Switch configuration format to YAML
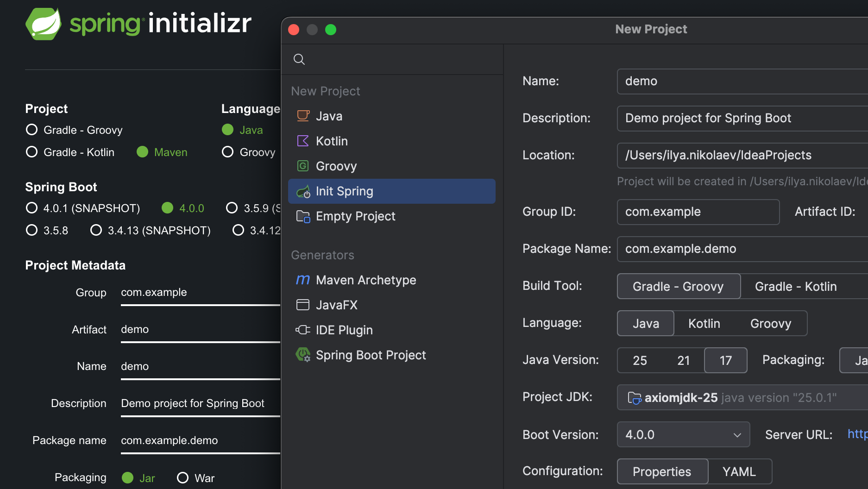This screenshot has width=868, height=489. coord(739,471)
